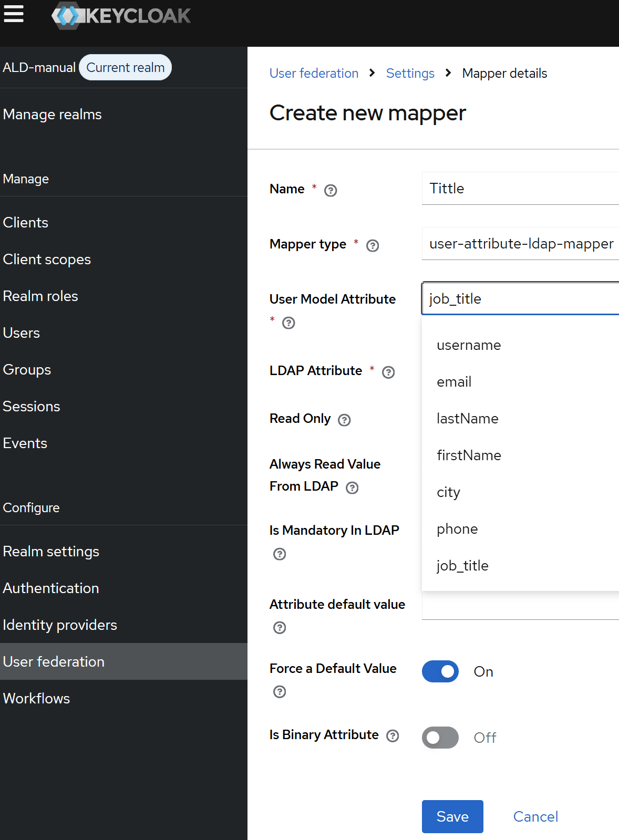Viewport: 619px width, 840px height.
Task: Show help for Is Mandatory In LDAP
Action: pyautogui.click(x=280, y=554)
